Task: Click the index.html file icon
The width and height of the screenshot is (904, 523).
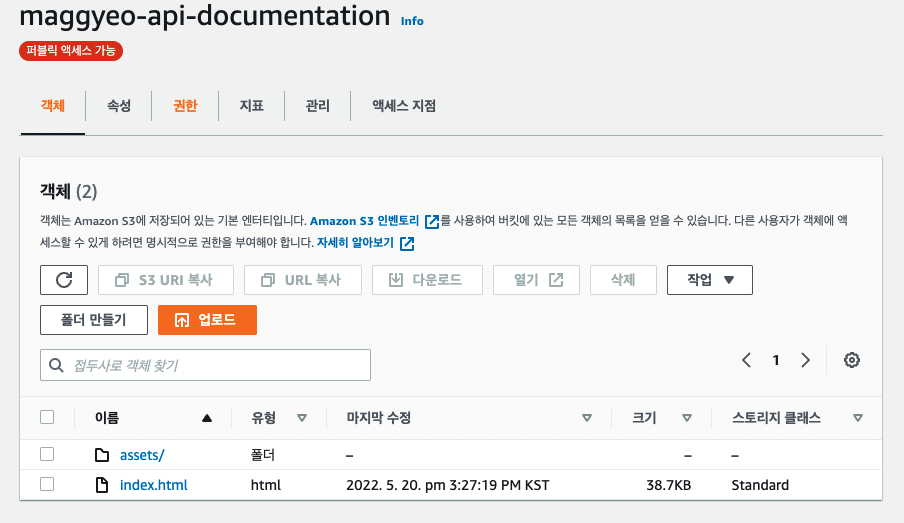Action: pyautogui.click(x=101, y=485)
